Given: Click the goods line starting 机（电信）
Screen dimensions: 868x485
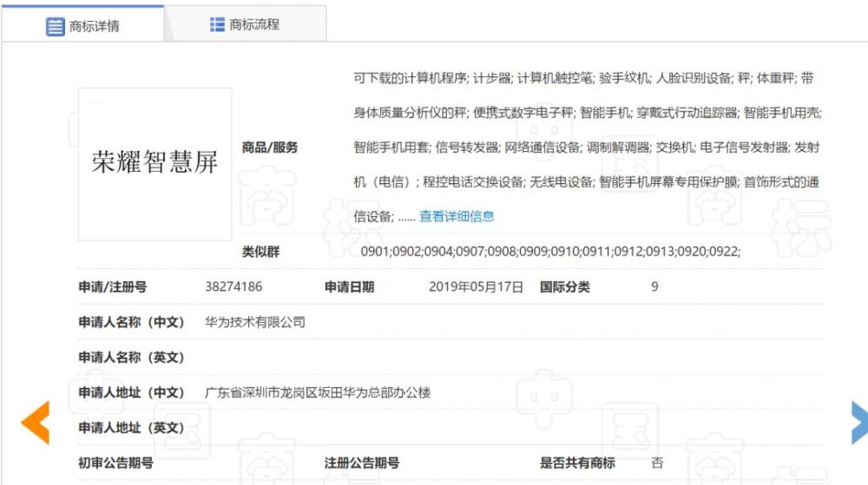Looking at the screenshot, I should coord(587,182).
